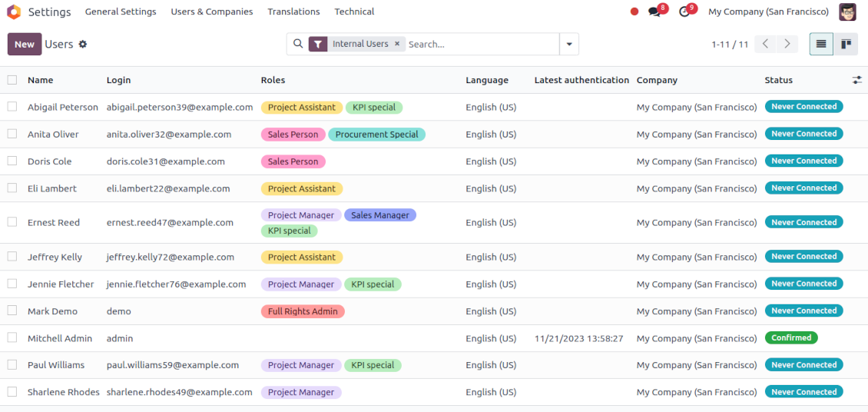Tick the checkbox for Abigail Peterson
The height and width of the screenshot is (412, 868).
12,107
